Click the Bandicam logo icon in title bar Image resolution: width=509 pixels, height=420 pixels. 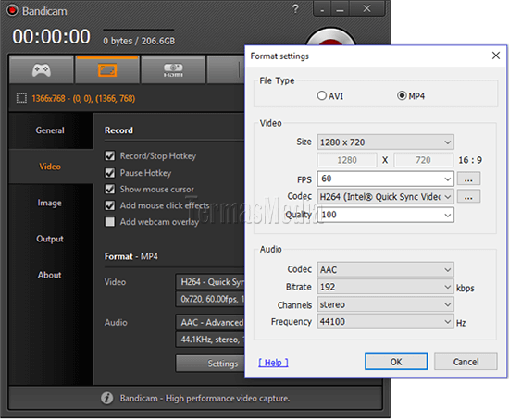tap(12, 11)
